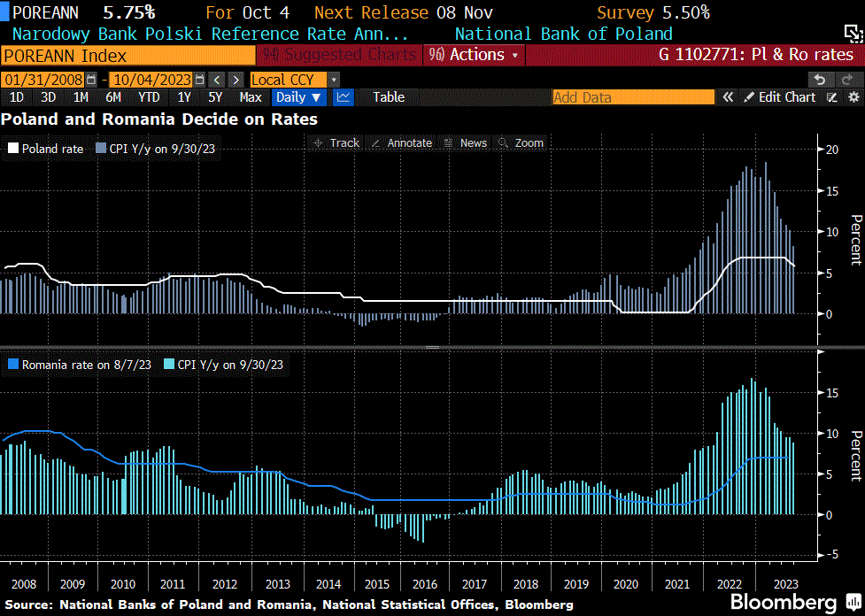Toggle the Poland rate legend series
865x616 pixels.
coord(45,149)
